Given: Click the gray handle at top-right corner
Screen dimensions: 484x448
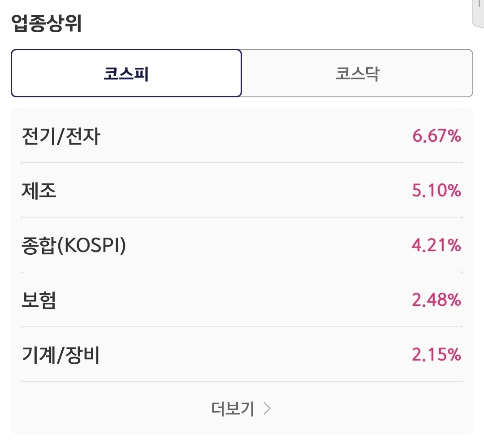Looking at the screenshot, I should point(478,14).
